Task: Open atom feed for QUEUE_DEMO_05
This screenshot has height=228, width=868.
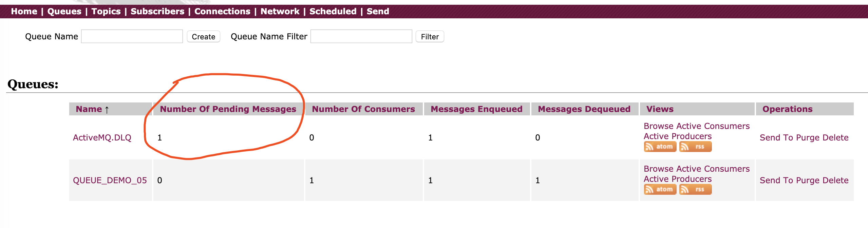Action: pyautogui.click(x=660, y=189)
